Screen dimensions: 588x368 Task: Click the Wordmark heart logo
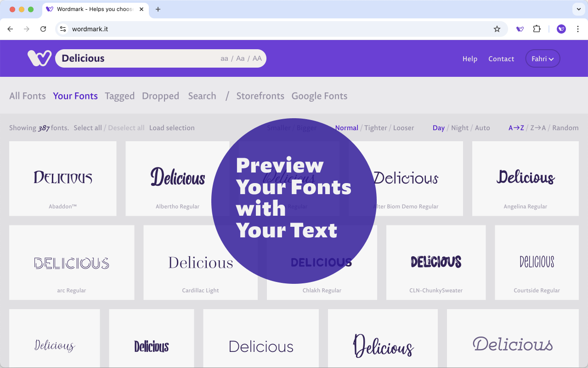pos(39,58)
